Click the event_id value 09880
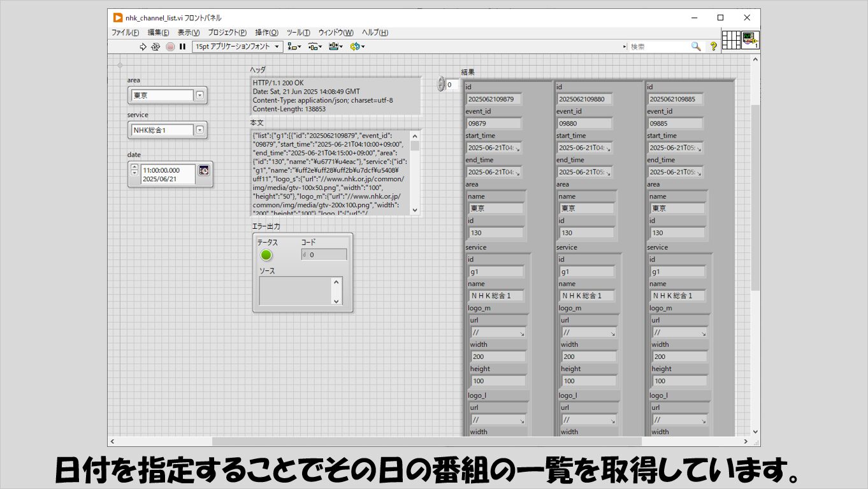Screen dimensions: 868x489 (585, 123)
